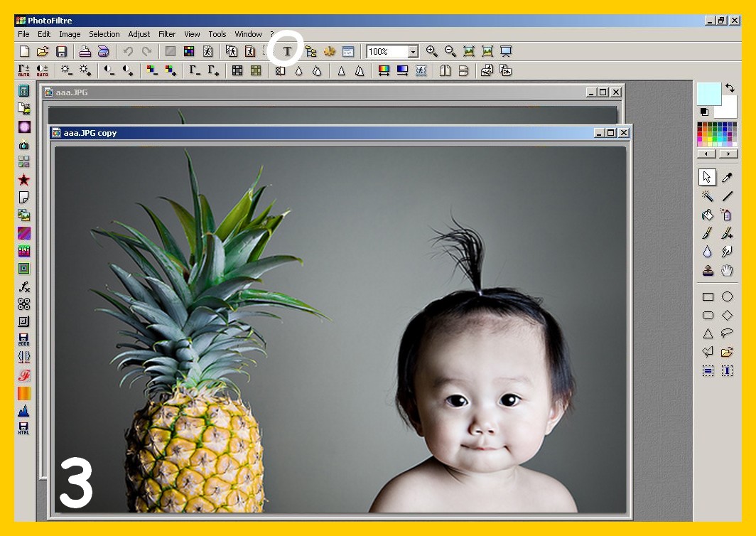Click the Undo arrow button
Viewport: 756px width, 536px height.
[x=128, y=51]
